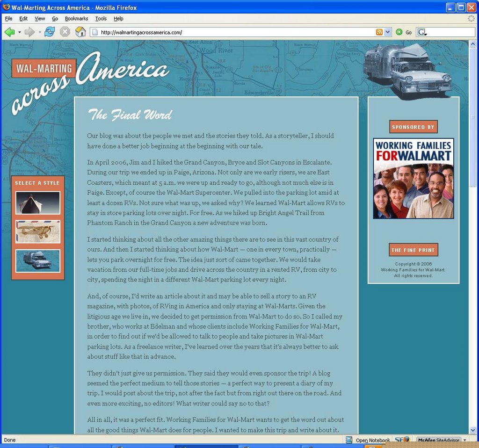Open the McAfee SiteAdvisor dropdown arrow

(464, 440)
